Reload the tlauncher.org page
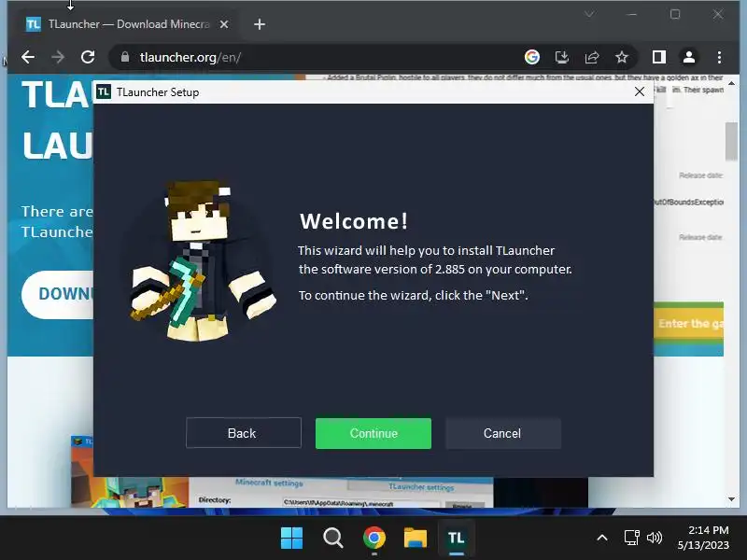Screen dimensions: 747x560 pyautogui.click(x=88, y=57)
